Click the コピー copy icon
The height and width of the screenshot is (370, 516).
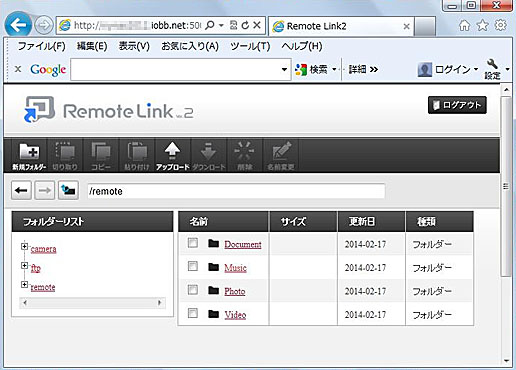pyautogui.click(x=101, y=156)
